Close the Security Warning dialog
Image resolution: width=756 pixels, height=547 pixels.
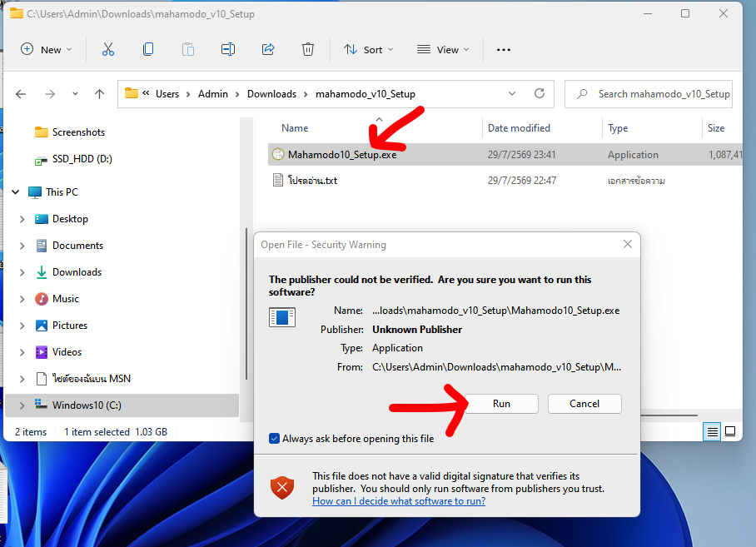627,244
